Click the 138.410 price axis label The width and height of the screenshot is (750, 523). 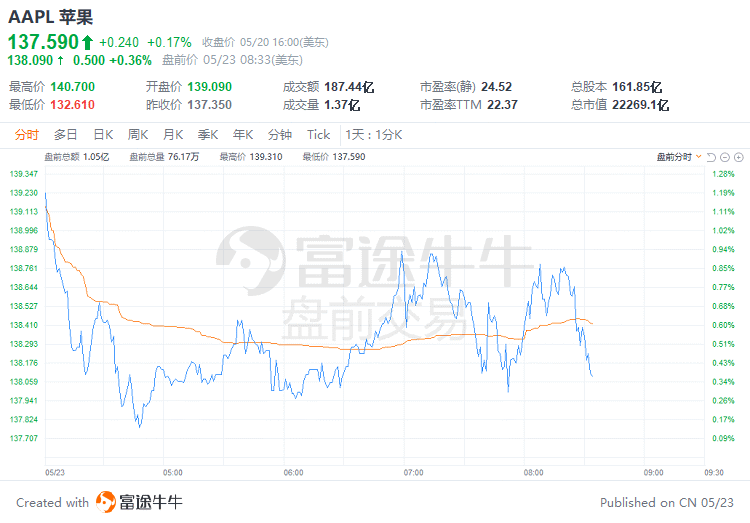pos(23,325)
